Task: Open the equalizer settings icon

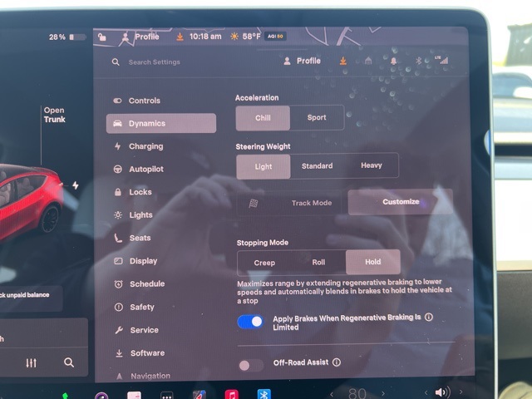Action: point(32,362)
